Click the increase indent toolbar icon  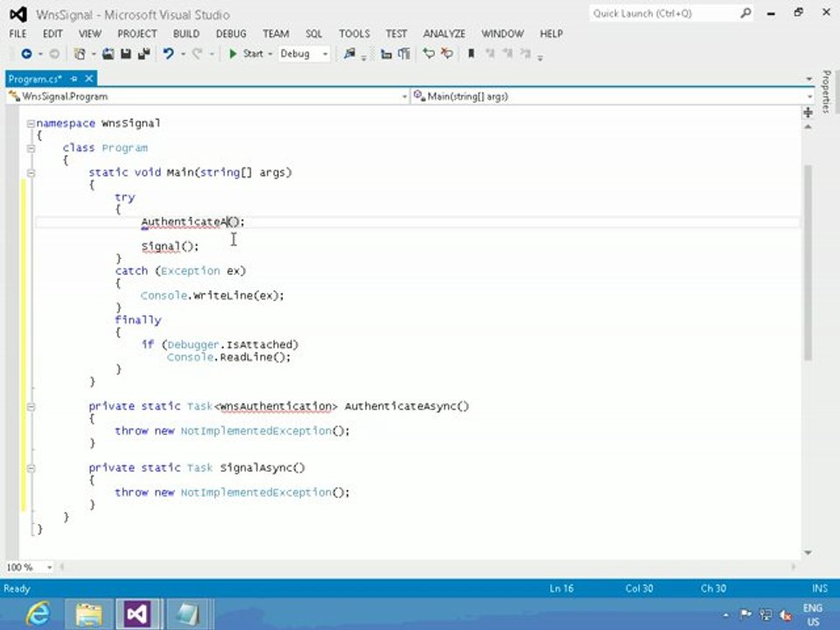(x=404, y=53)
